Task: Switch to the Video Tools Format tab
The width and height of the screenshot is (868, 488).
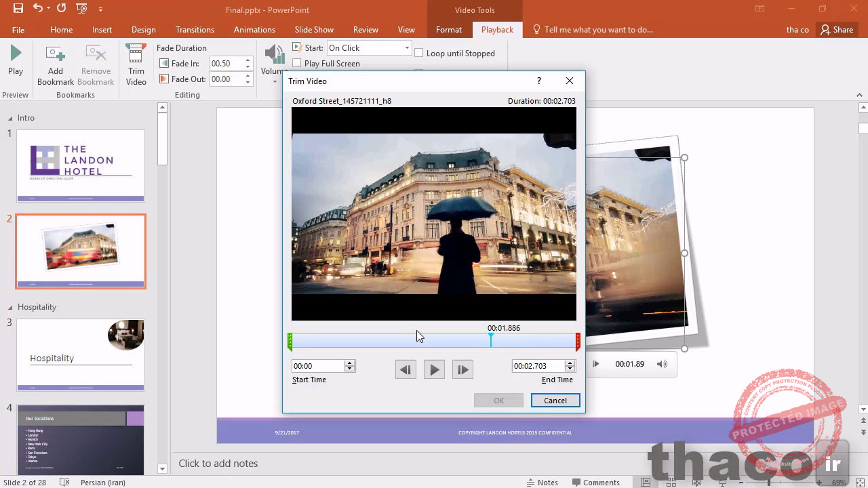Action: (449, 30)
